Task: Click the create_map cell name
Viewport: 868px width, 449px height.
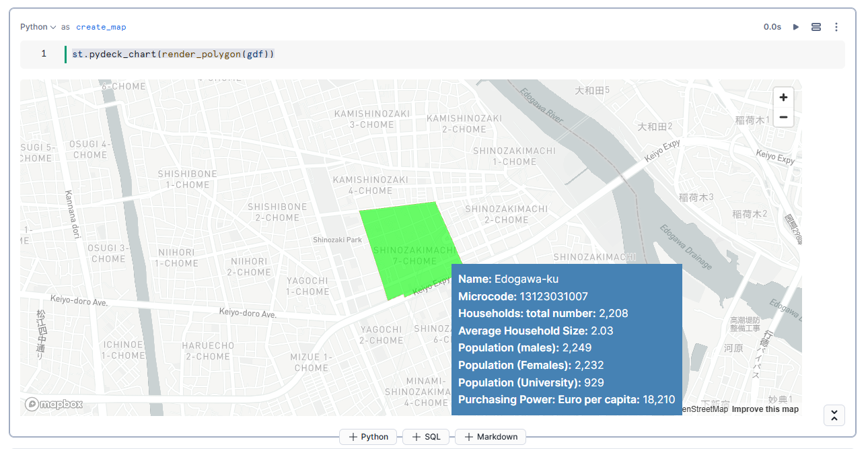Action: point(101,27)
